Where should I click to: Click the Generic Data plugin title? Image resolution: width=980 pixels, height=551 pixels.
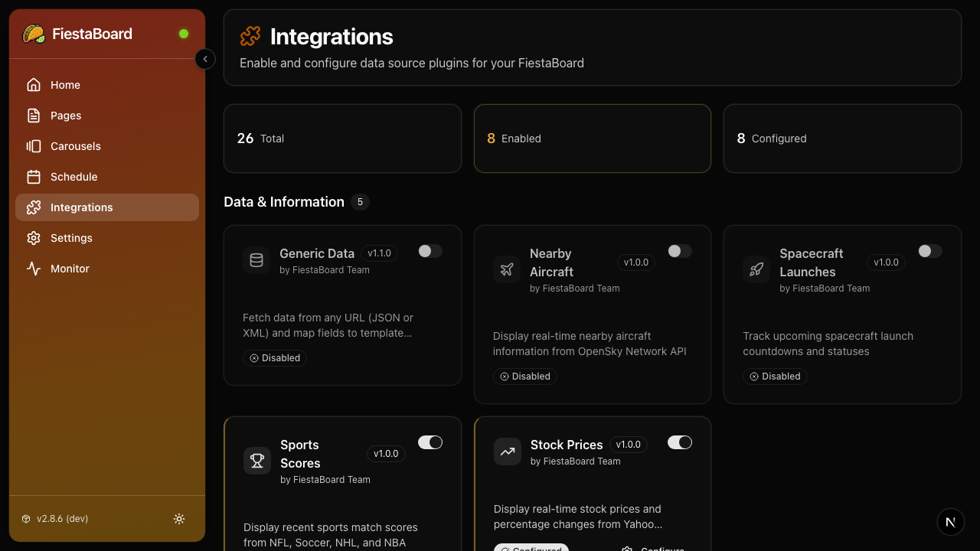[317, 253]
